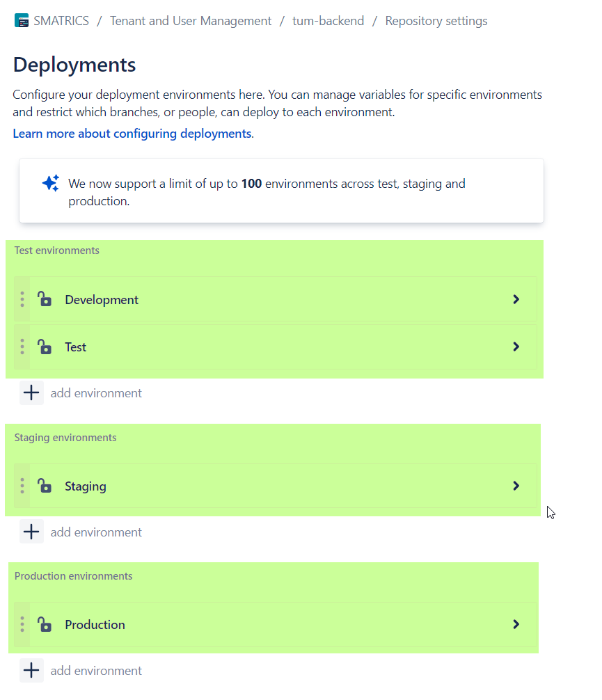The height and width of the screenshot is (700, 602).
Task: Expand the Production environment chevron
Action: (516, 624)
